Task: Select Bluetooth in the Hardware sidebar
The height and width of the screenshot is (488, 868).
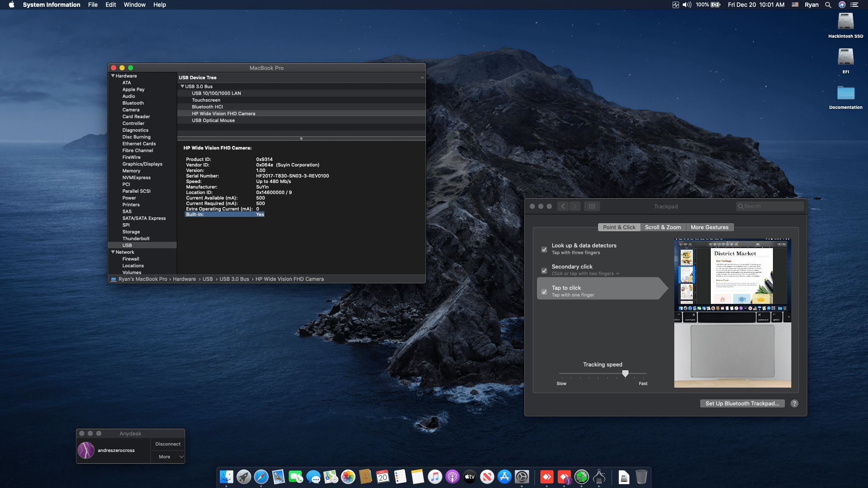Action: coord(133,103)
